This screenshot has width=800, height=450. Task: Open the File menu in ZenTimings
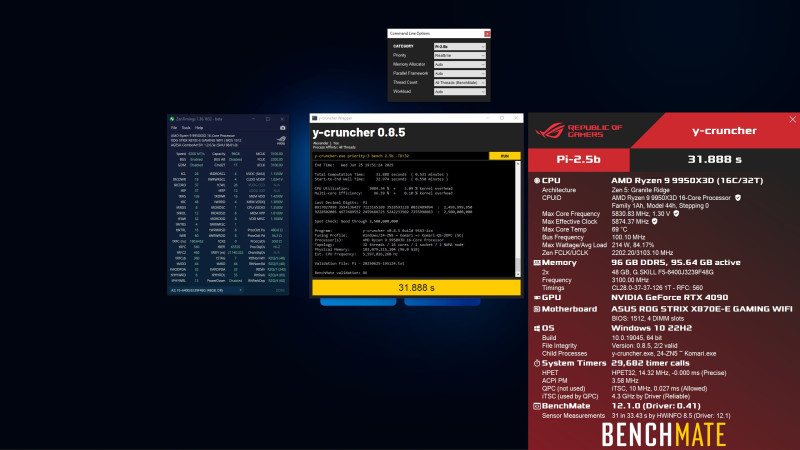(x=174, y=128)
